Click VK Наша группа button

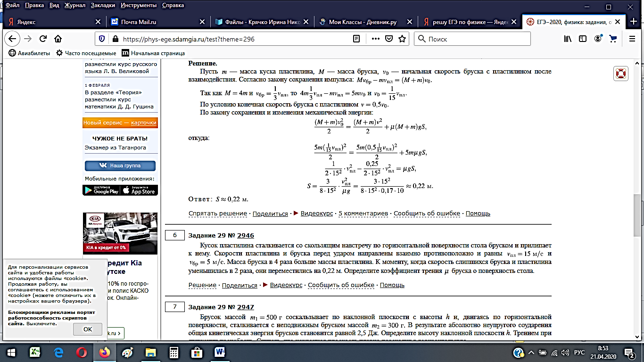[120, 166]
